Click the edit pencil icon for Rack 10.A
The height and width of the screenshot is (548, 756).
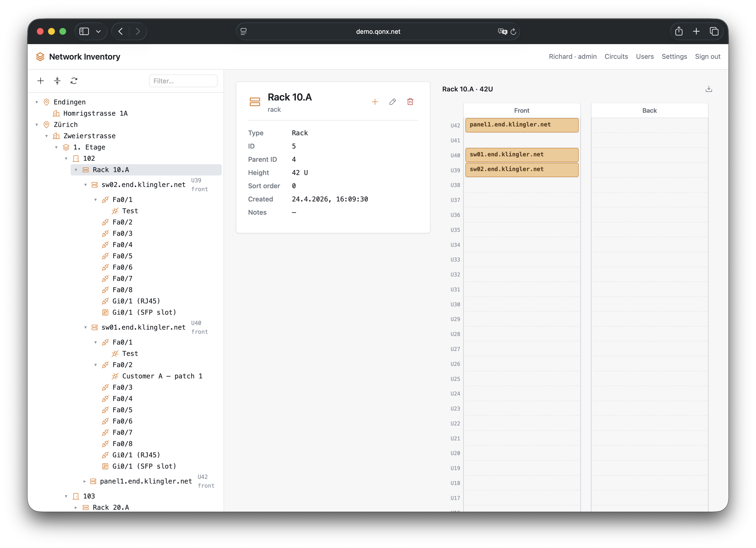coord(393,102)
